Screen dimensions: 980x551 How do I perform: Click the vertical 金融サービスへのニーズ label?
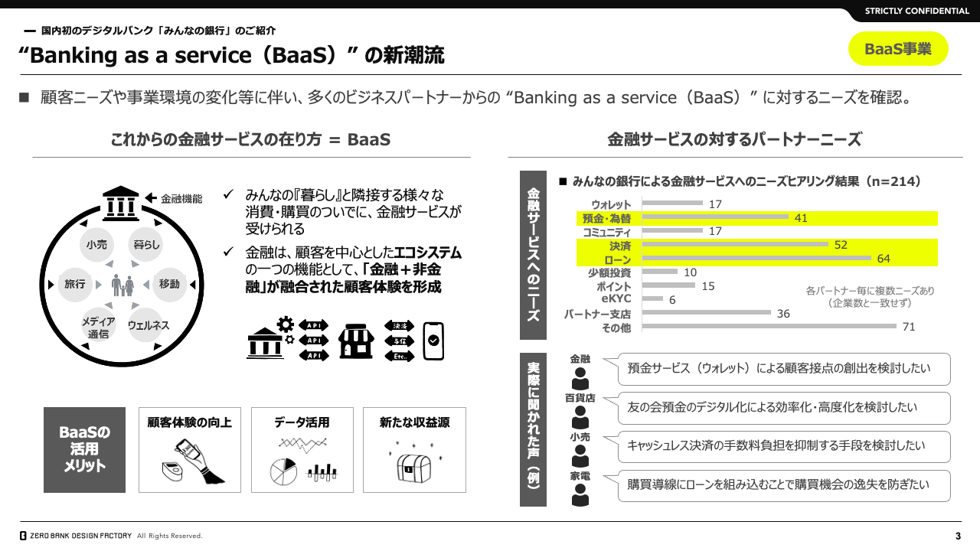click(533, 255)
